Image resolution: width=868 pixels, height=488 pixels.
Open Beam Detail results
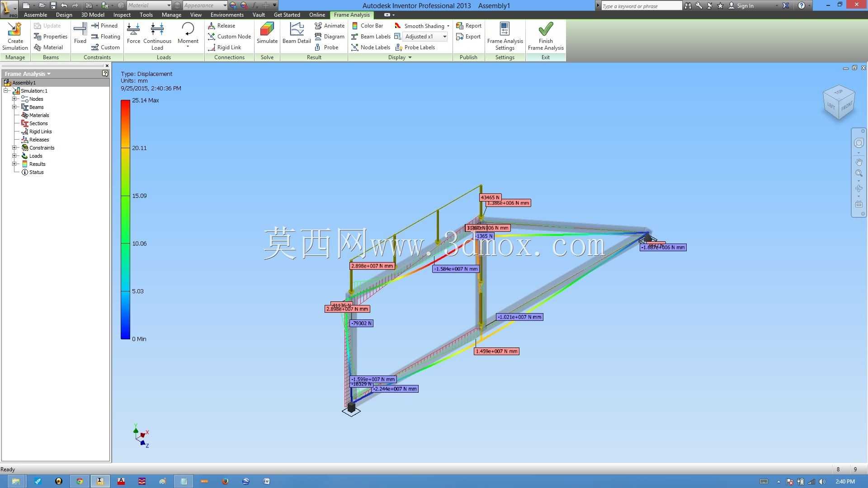(x=297, y=33)
